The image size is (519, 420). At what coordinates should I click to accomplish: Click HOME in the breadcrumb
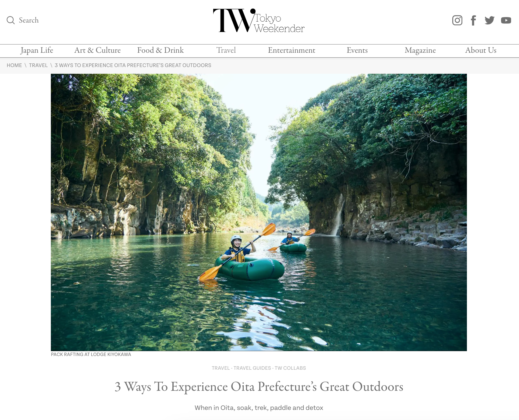click(x=14, y=66)
